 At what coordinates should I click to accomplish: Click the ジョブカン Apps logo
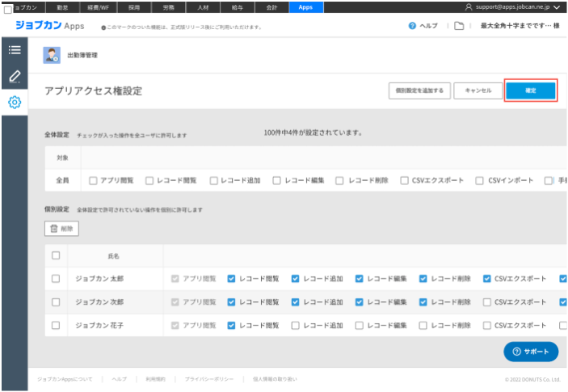click(x=49, y=27)
